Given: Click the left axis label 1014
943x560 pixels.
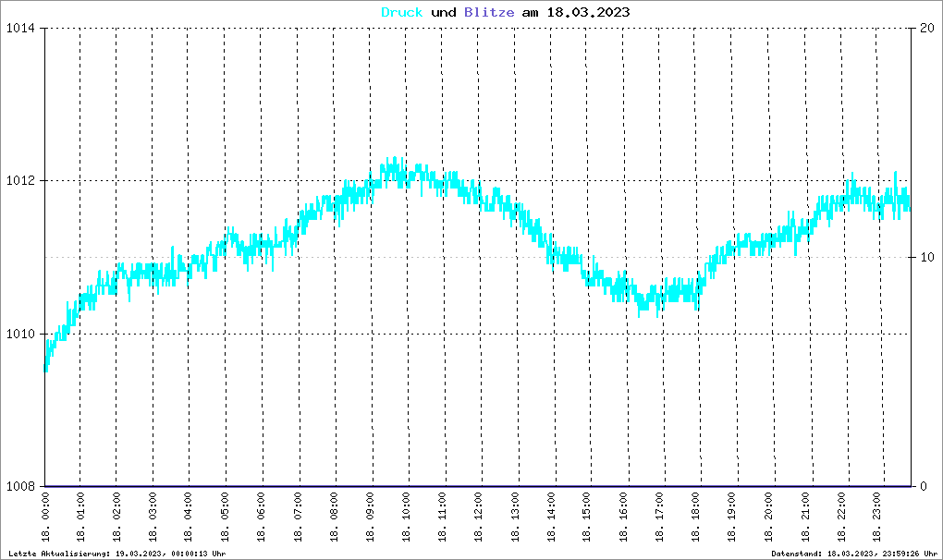Looking at the screenshot, I should (20, 29).
